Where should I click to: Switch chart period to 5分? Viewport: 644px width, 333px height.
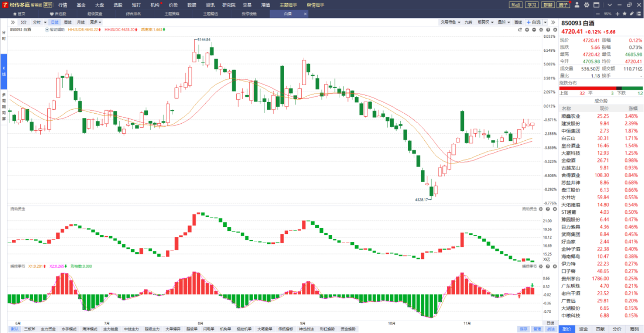point(23,22)
